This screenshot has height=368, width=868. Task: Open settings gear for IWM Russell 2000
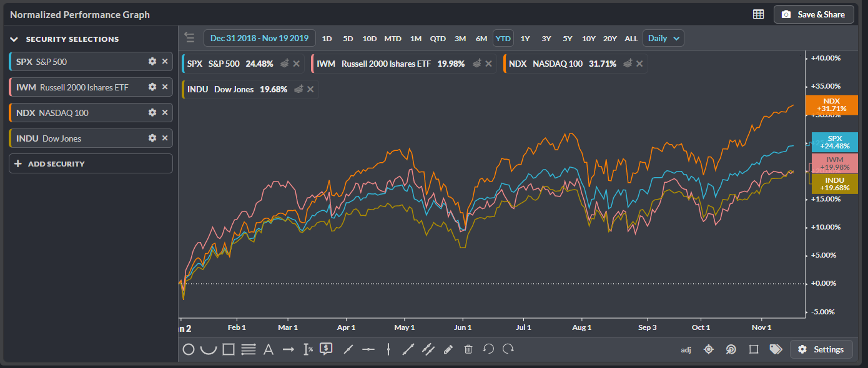(152, 87)
